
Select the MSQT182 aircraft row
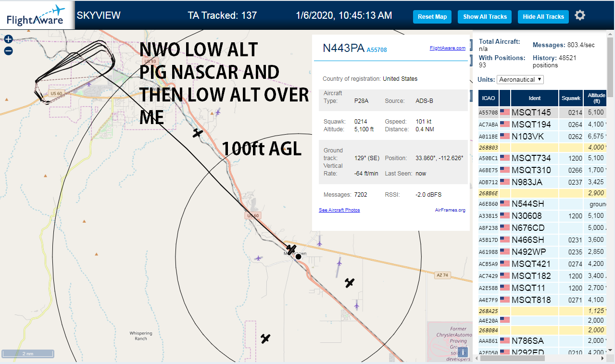[x=542, y=276]
